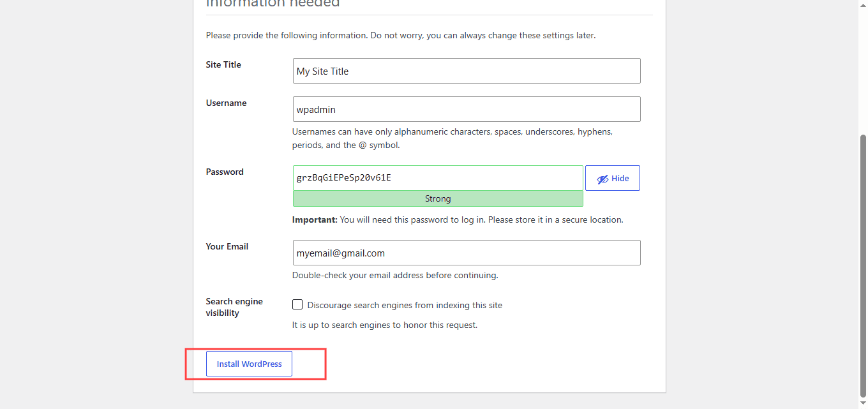The height and width of the screenshot is (409, 868).
Task: Click the Install WordPress button
Action: point(249,364)
